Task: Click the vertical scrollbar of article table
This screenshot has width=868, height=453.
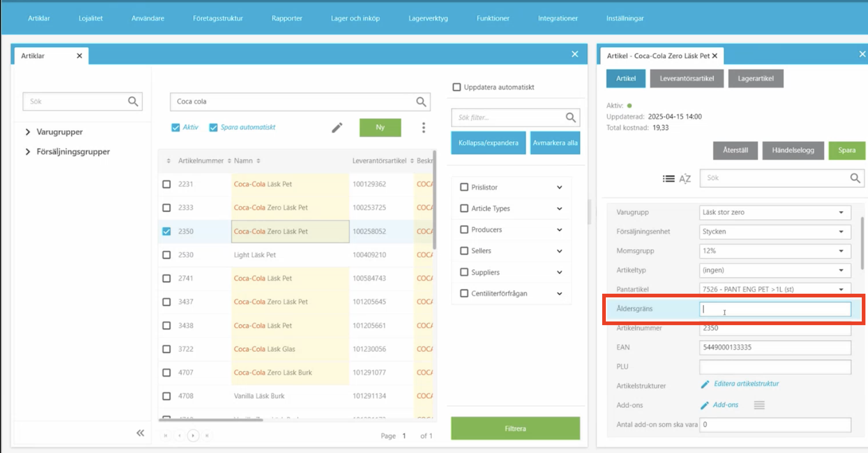Action: click(434, 200)
